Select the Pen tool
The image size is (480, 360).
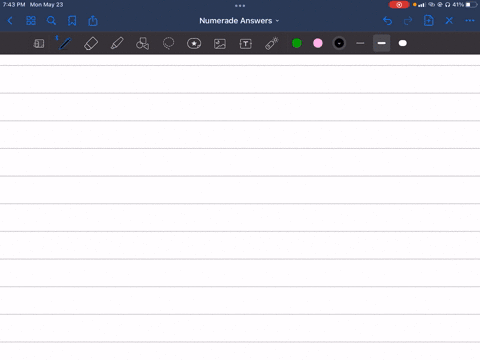(65, 43)
